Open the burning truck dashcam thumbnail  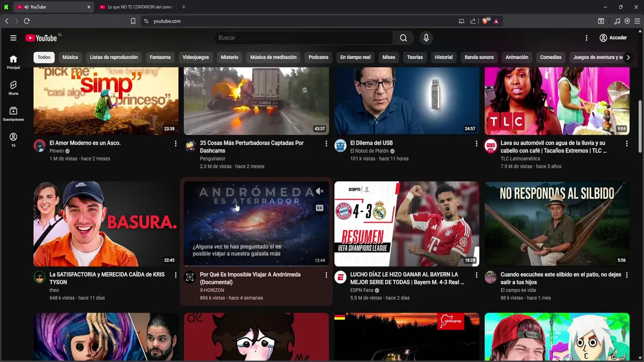[256, 101]
